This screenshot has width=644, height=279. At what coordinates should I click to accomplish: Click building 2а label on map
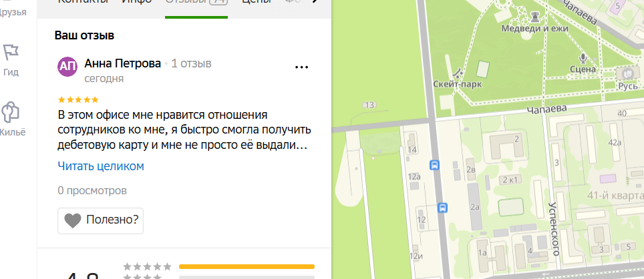click(x=475, y=208)
